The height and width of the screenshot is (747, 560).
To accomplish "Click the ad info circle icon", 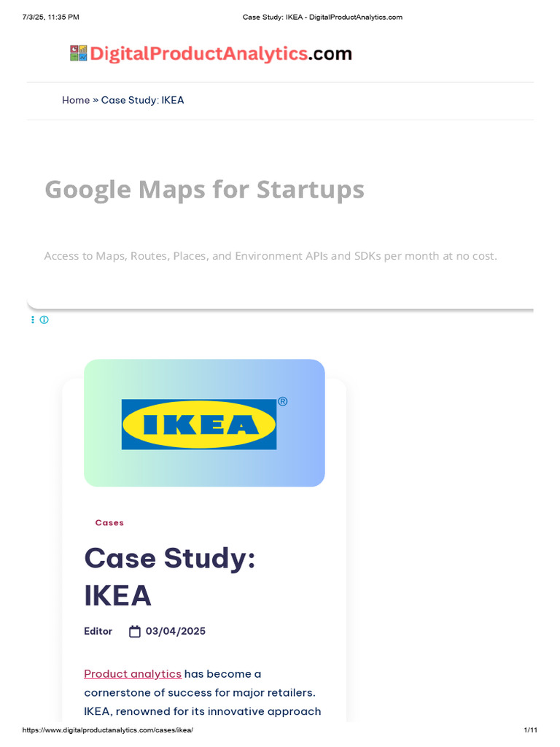I will click(x=44, y=320).
